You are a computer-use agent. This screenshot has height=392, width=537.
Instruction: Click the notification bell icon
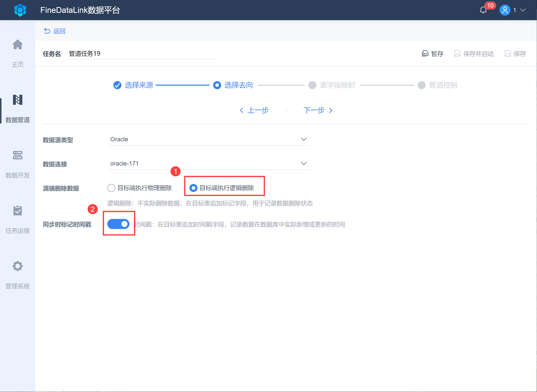click(483, 10)
